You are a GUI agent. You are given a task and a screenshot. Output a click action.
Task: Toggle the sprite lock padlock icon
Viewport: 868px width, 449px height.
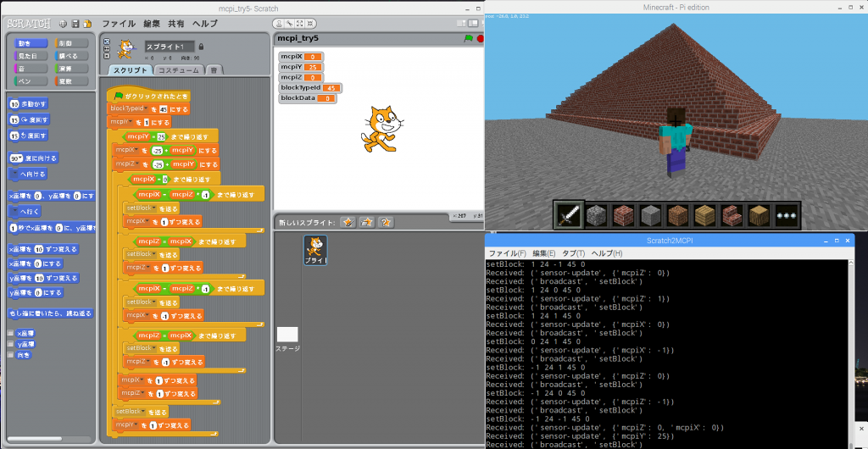[x=201, y=47]
